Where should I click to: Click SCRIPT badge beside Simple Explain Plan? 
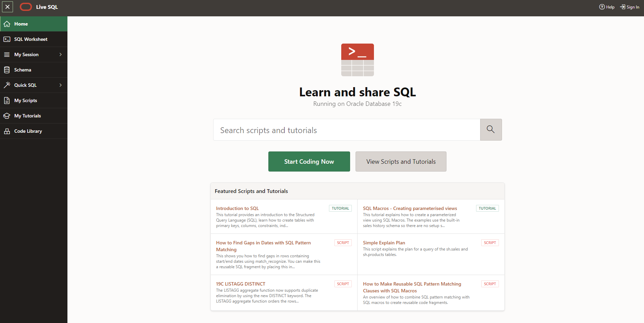point(490,243)
